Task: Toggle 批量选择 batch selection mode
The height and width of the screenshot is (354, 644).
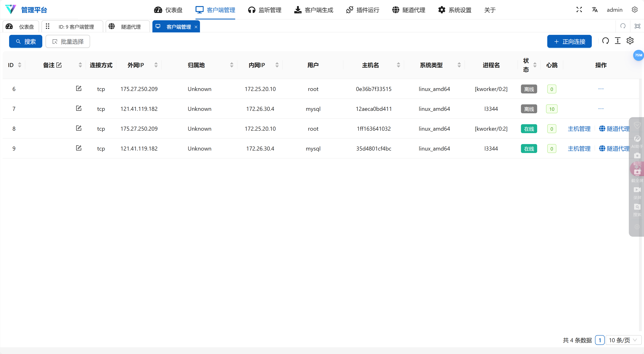Action: [68, 41]
